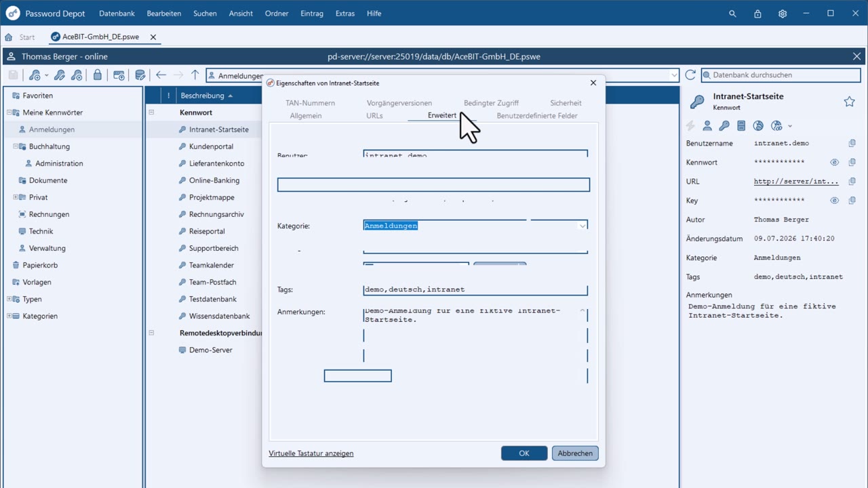This screenshot has width=868, height=488.
Task: Copy the Benutzername value to clipboard
Action: (852, 143)
